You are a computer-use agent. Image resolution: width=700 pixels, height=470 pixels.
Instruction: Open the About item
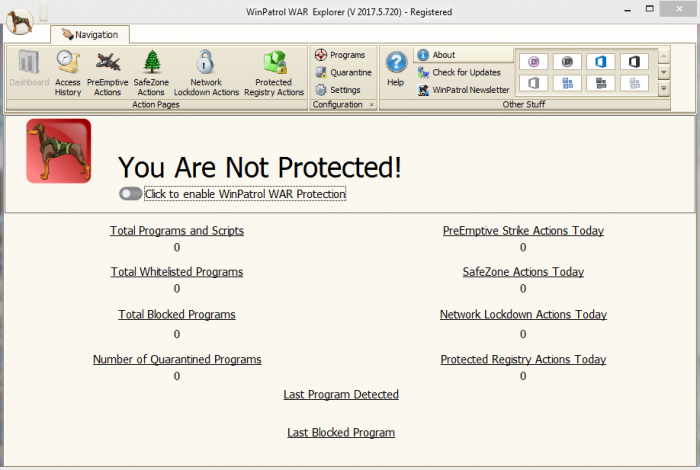463,55
